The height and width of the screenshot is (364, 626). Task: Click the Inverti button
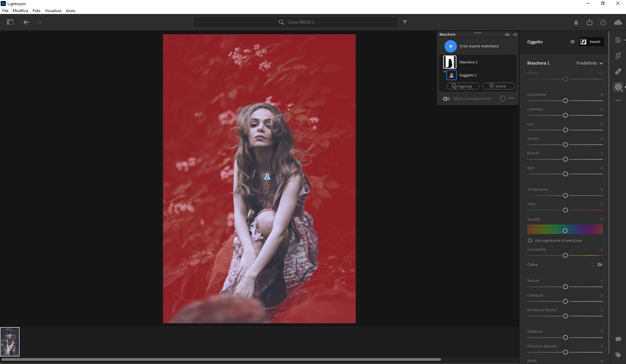591,42
